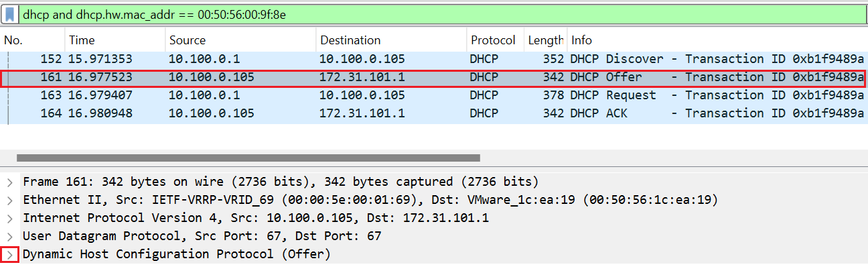Viewport: 868px width, 277px height.
Task: Sort by the Length column header
Action: (545, 40)
